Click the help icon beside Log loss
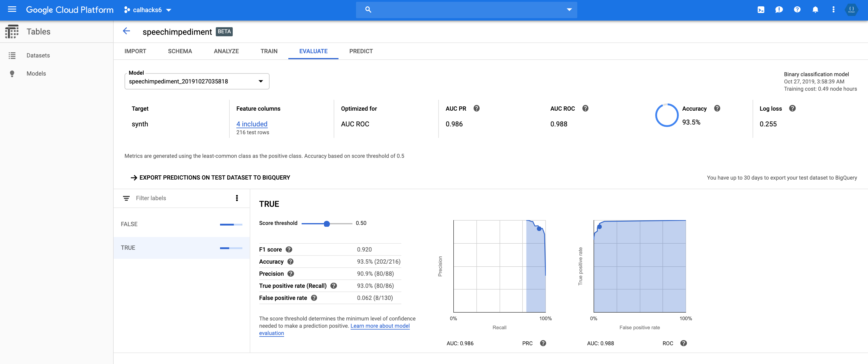This screenshot has width=868, height=364. pyautogui.click(x=792, y=109)
